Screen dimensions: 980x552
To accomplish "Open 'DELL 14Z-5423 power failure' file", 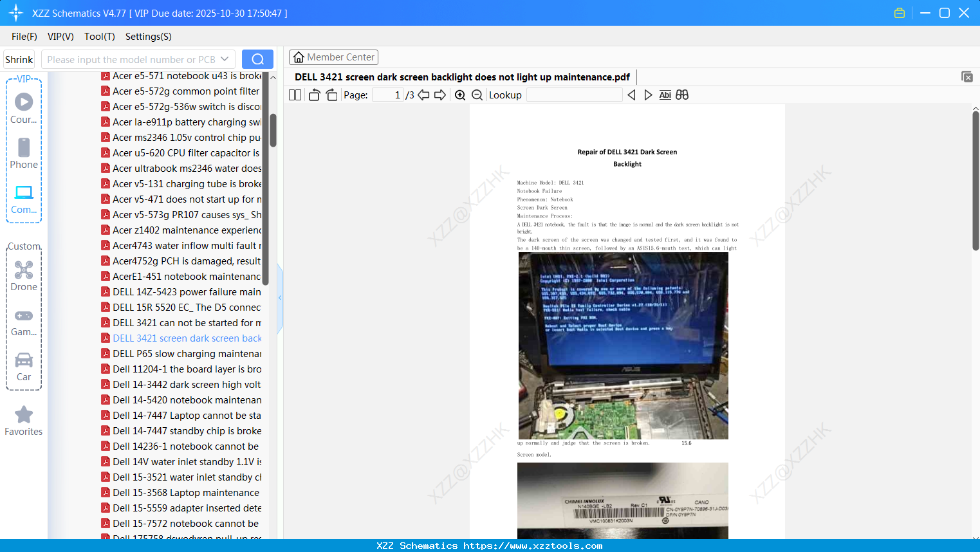I will click(181, 292).
